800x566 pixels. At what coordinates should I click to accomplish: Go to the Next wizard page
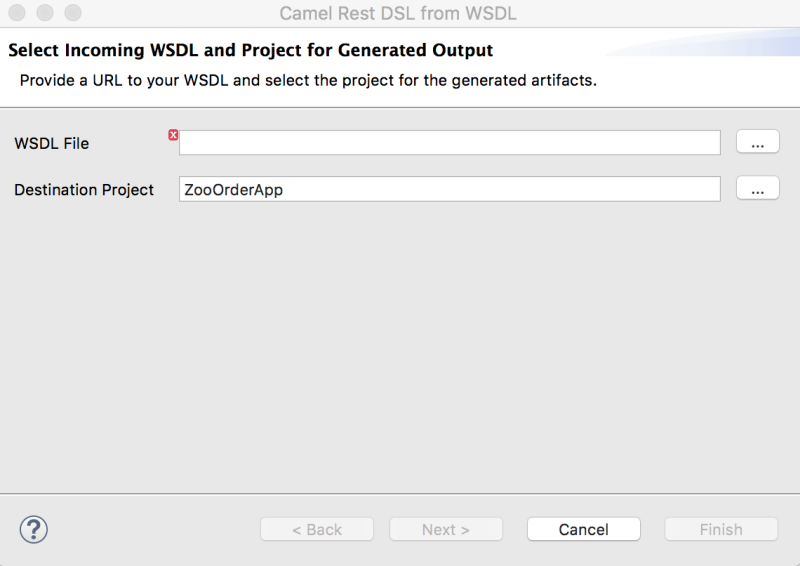pyautogui.click(x=445, y=529)
